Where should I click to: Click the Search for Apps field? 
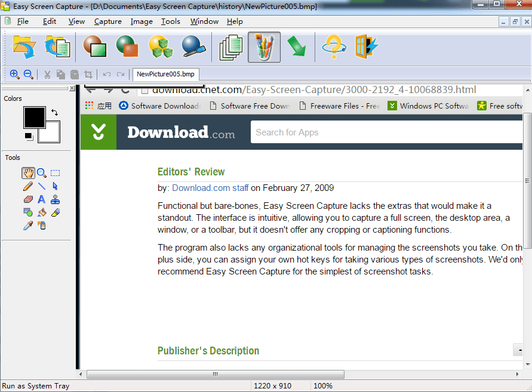(386, 132)
